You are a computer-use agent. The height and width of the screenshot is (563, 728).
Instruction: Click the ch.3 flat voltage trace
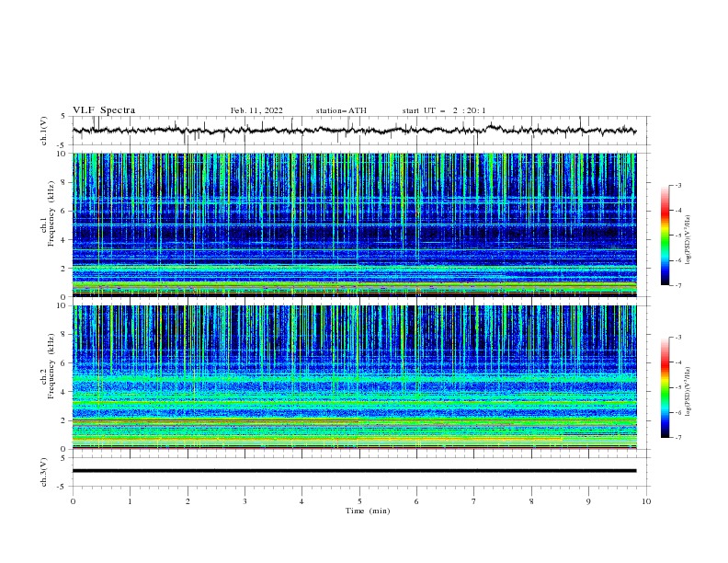354,471
